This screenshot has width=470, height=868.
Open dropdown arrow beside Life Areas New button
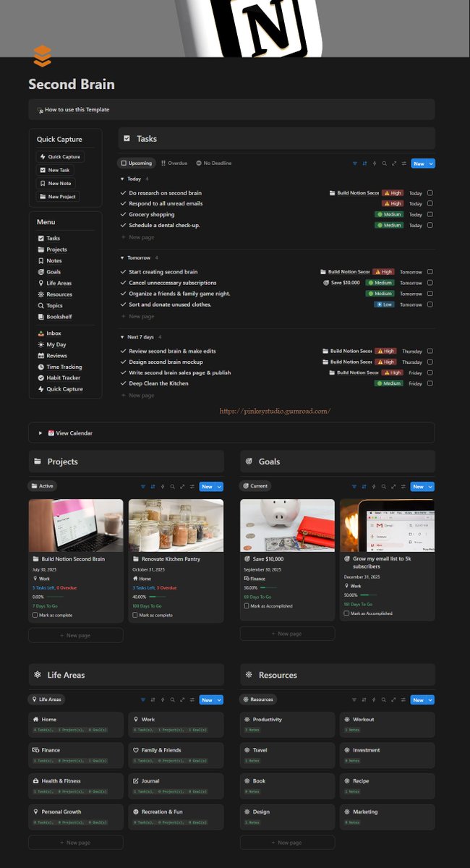[220, 700]
